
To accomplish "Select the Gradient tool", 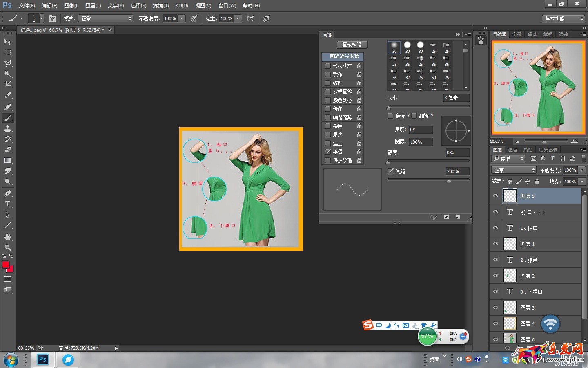I will 8,160.
